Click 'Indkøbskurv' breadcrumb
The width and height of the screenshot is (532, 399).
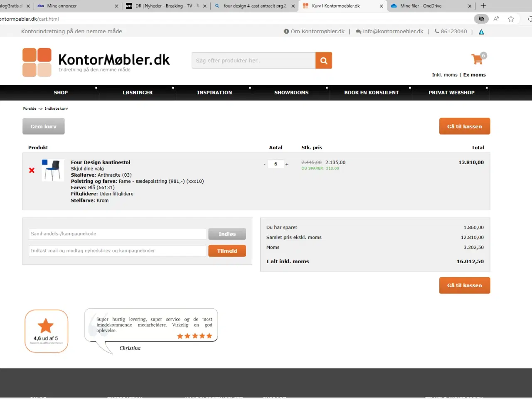(56, 108)
